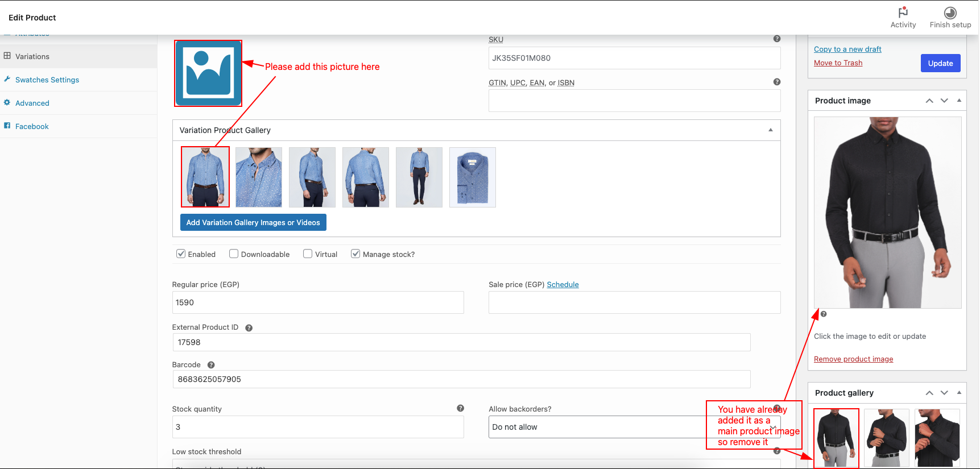Select fourth blue shirt gallery thumbnail
980x469 pixels.
pos(366,177)
